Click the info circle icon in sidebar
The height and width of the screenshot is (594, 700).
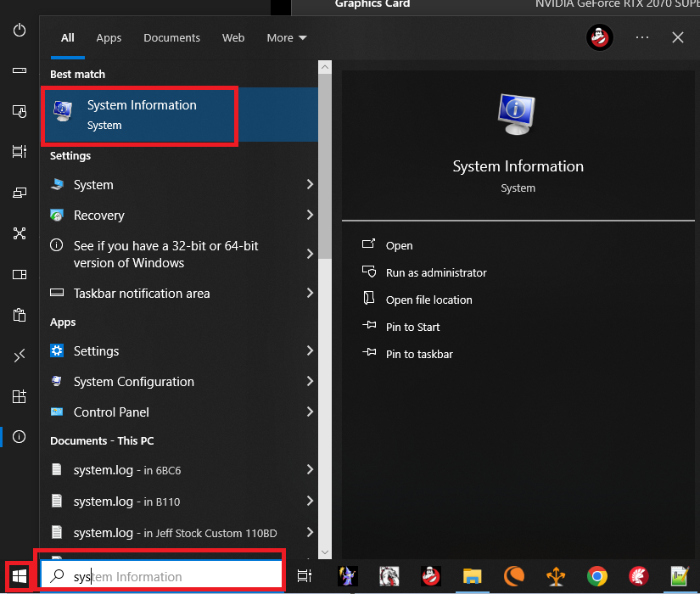coord(20,436)
